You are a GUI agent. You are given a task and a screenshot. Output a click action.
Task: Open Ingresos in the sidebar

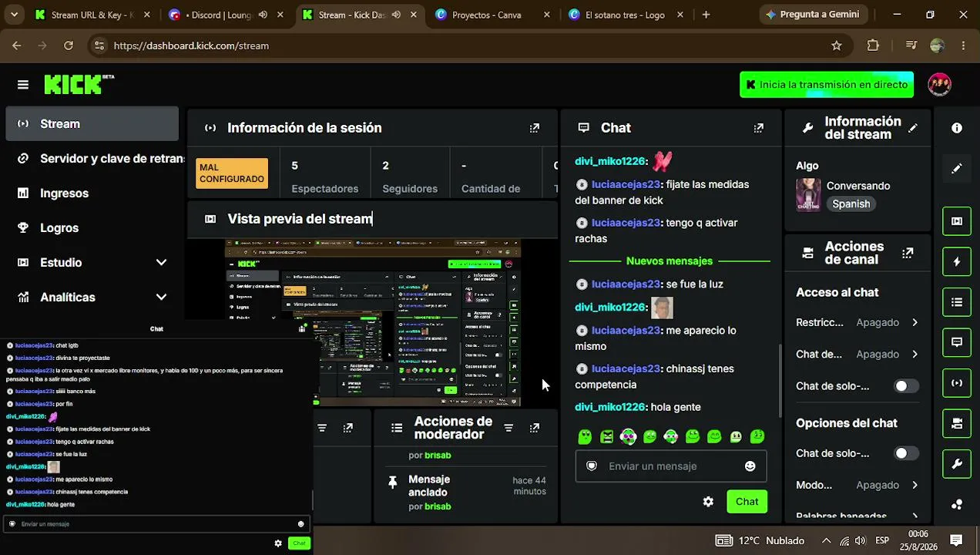pos(92,193)
